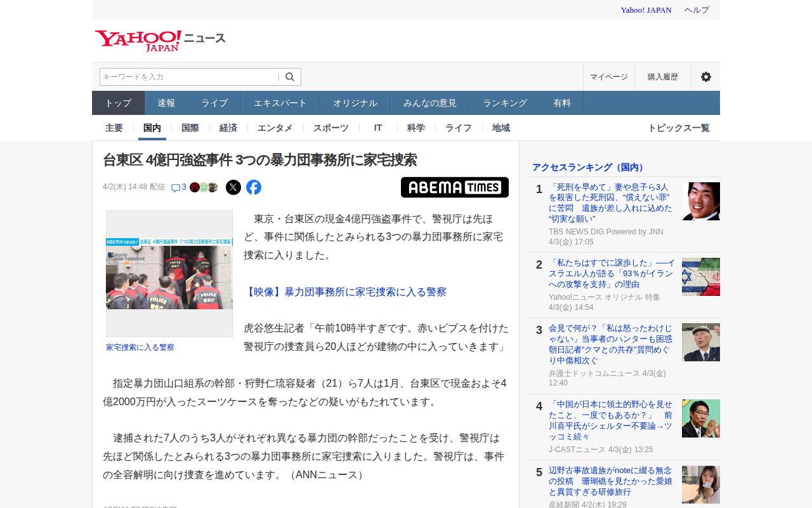Open the マイページ link
The height and width of the screenshot is (508, 812).
tap(609, 77)
